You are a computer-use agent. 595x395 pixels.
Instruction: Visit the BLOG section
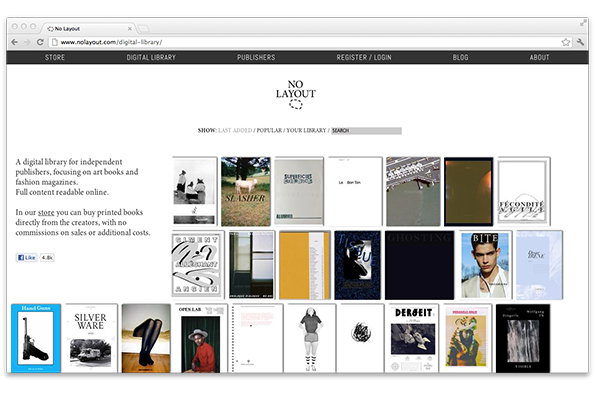tap(460, 57)
